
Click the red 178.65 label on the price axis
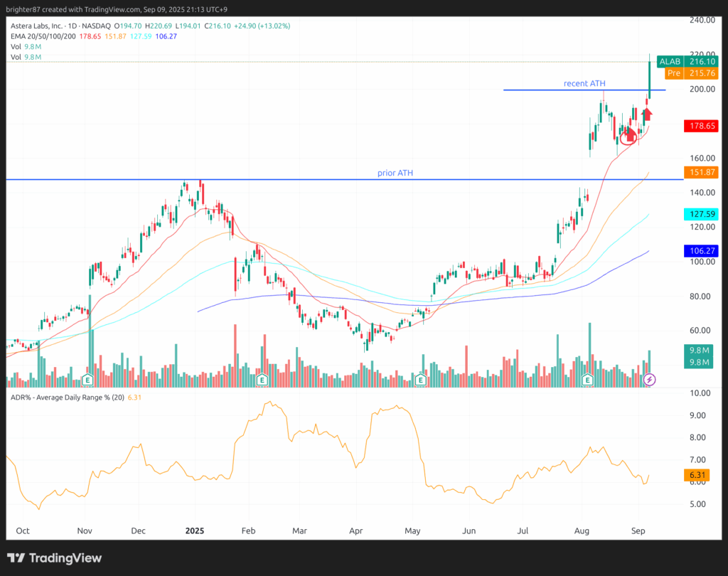coord(701,126)
